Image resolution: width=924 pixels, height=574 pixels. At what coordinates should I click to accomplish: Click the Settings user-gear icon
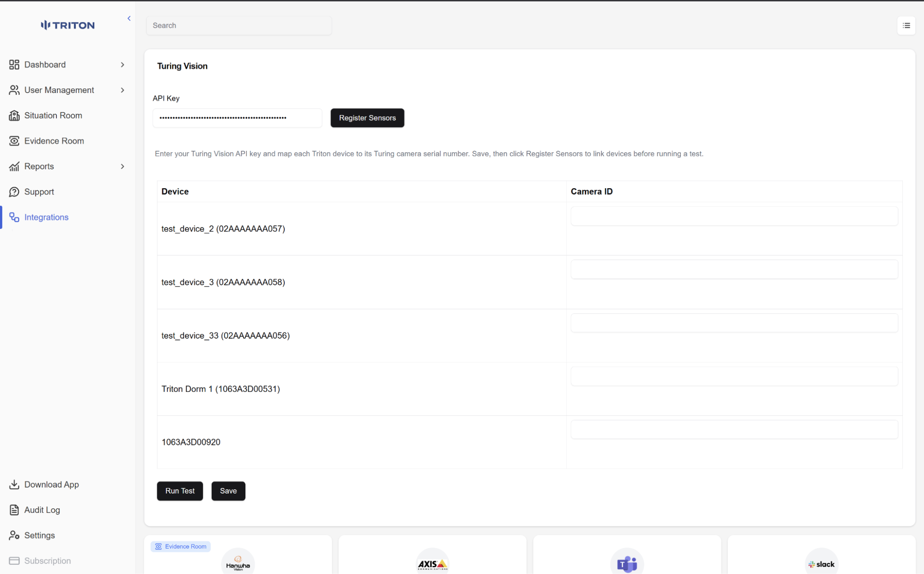point(14,535)
